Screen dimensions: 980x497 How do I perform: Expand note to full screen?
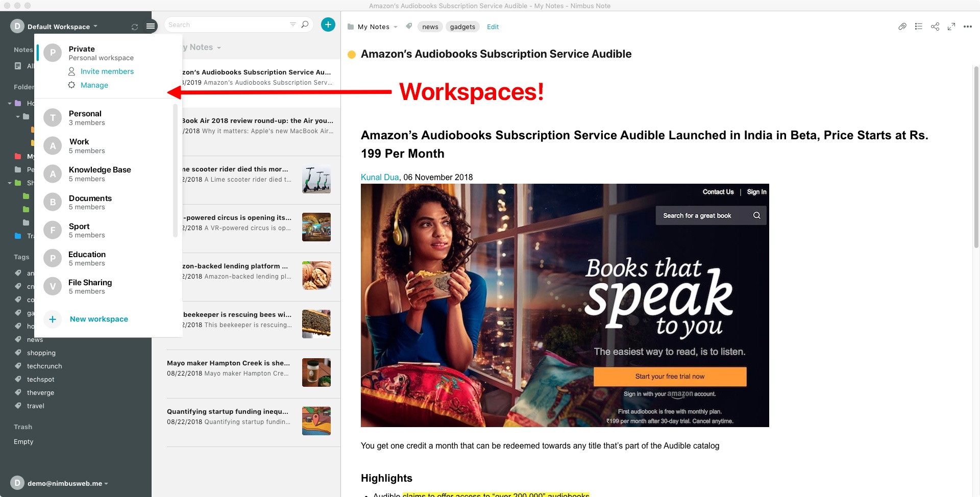tap(951, 27)
